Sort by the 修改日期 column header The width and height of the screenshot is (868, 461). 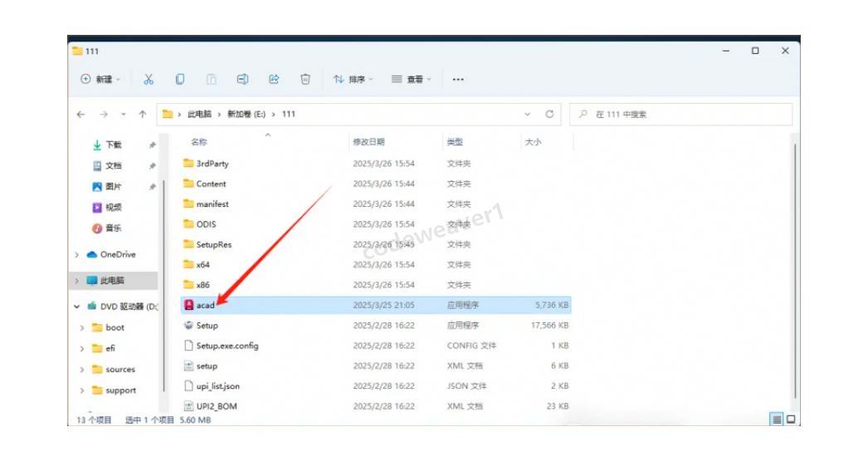[368, 142]
